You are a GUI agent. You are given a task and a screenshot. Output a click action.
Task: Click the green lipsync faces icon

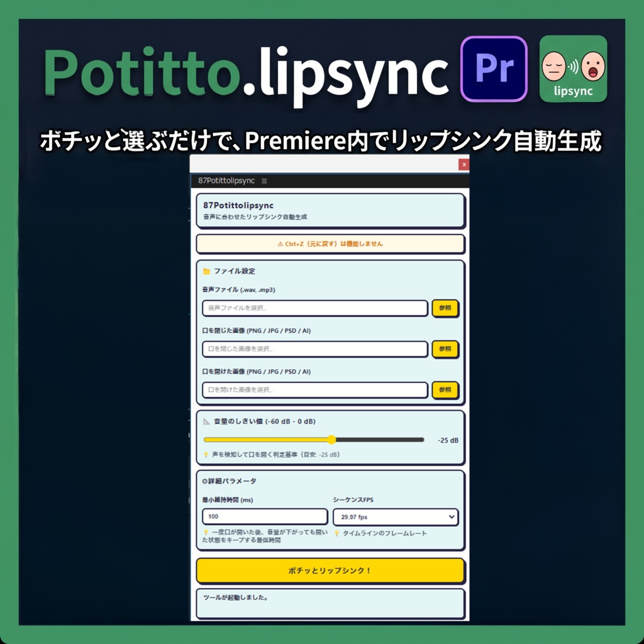click(x=574, y=69)
